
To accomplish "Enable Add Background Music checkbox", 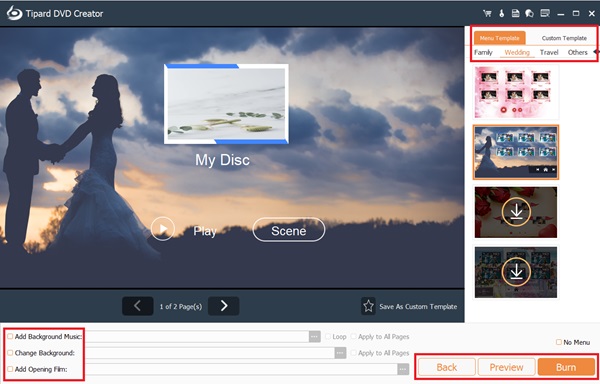I will point(10,337).
